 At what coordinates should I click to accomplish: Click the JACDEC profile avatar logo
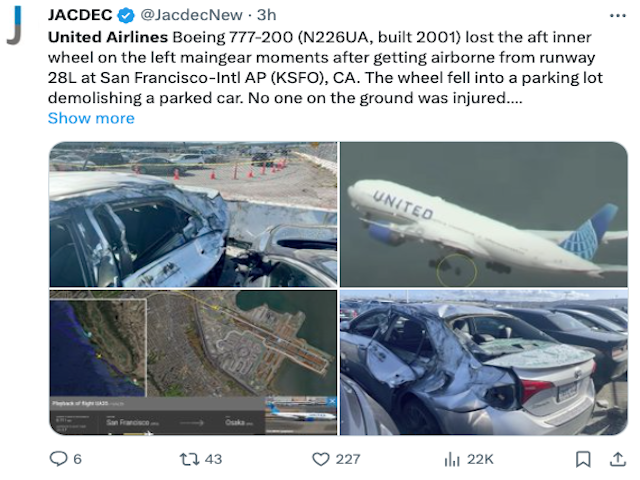click(14, 27)
